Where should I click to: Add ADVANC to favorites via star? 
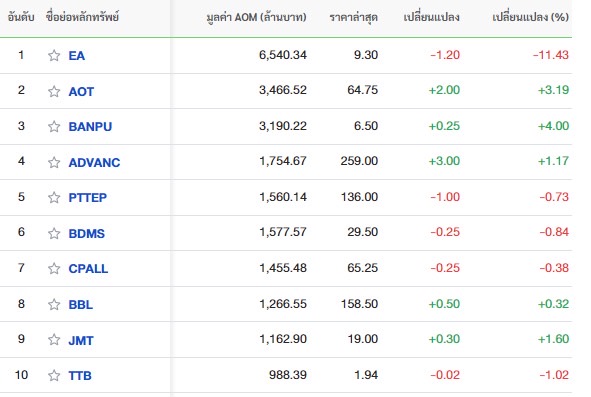click(x=54, y=162)
